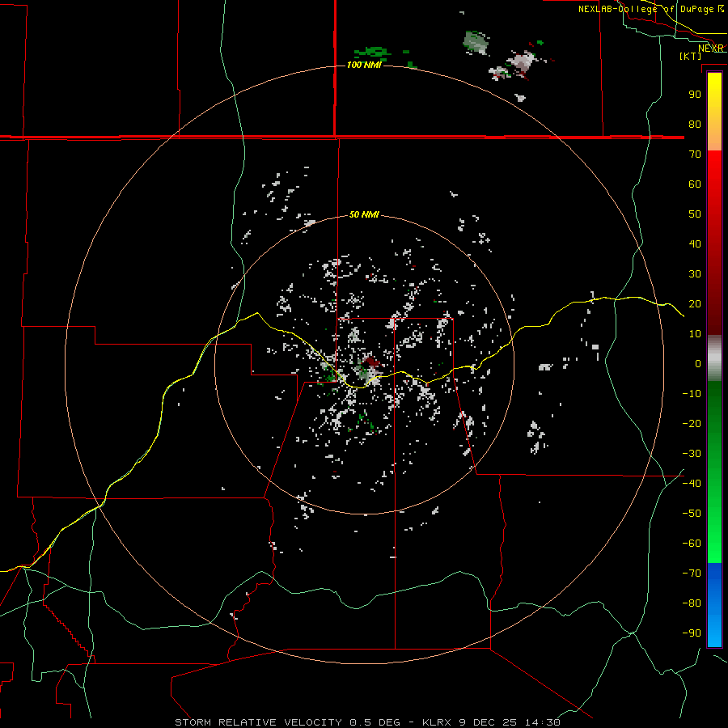728x728 pixels.
Task: Click the 50 NMI range ring label
Action: (x=364, y=214)
